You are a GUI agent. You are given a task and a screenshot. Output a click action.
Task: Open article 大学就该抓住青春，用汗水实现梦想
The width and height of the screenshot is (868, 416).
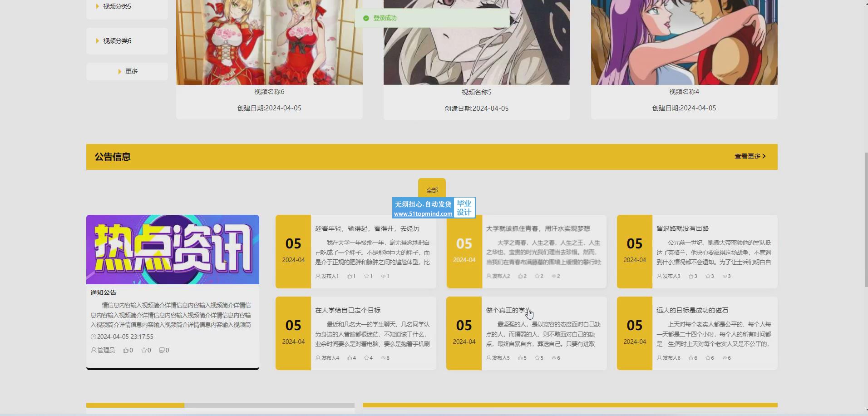(x=538, y=228)
